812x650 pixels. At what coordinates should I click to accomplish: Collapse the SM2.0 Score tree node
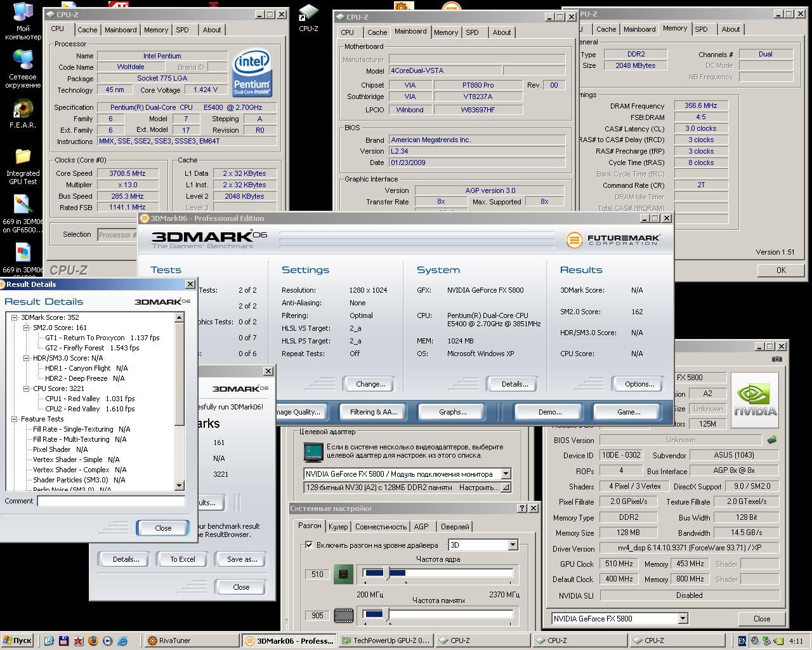click(x=26, y=328)
